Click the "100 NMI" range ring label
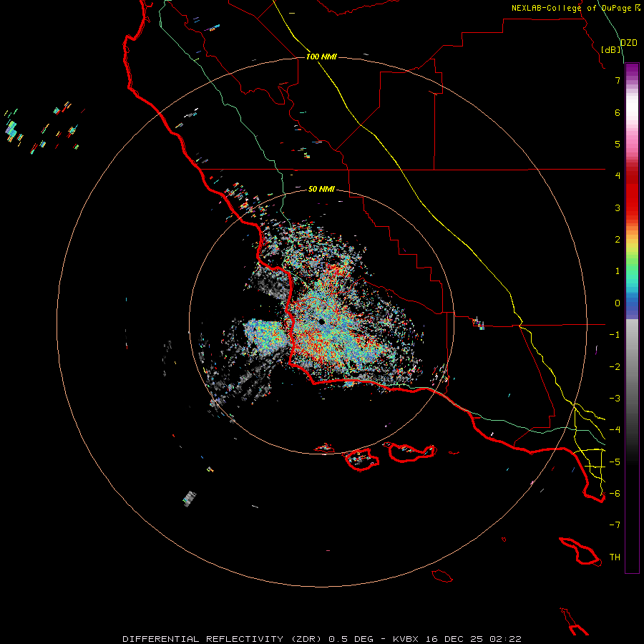The height and width of the screenshot is (644, 644). pos(321,57)
